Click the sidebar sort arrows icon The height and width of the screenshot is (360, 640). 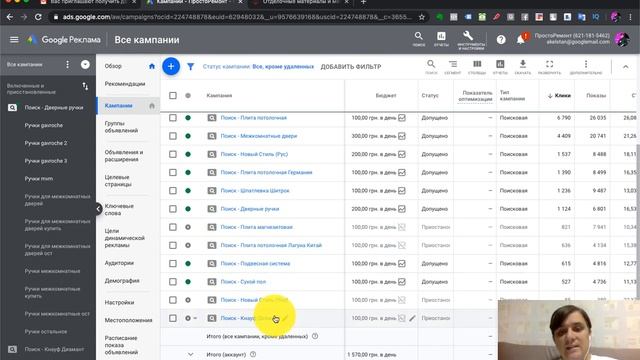coord(85,86)
